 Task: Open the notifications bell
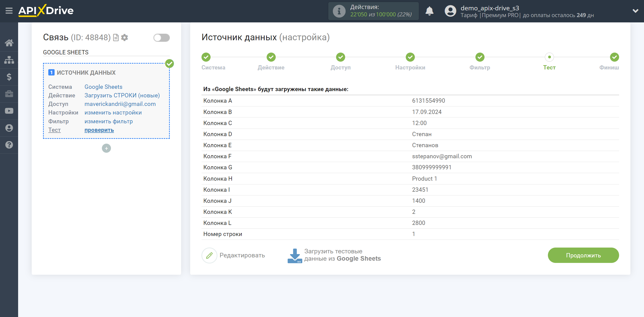pos(429,11)
